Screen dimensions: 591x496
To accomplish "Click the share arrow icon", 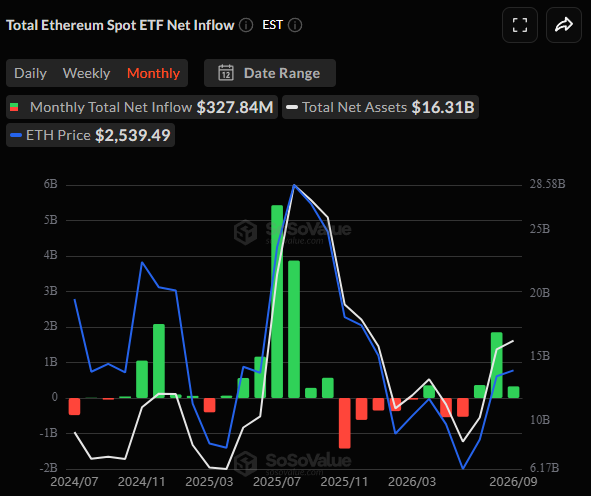I will (564, 25).
